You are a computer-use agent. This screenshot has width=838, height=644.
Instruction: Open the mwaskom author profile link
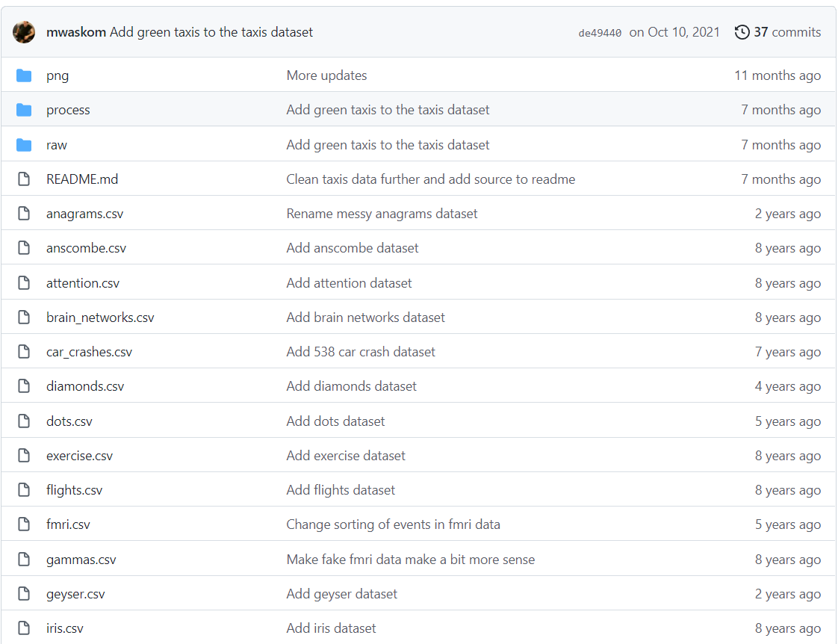[76, 32]
